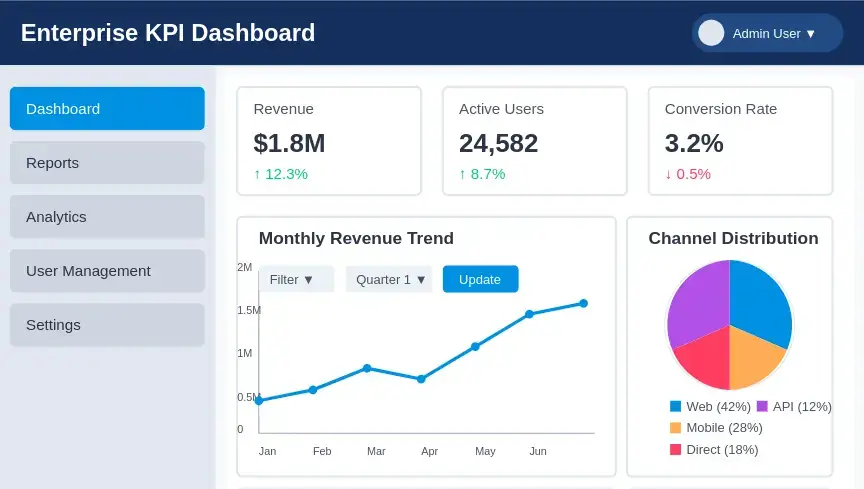Viewport: 864px width, 489px height.
Task: Open the Reports sidebar item
Action: (107, 163)
